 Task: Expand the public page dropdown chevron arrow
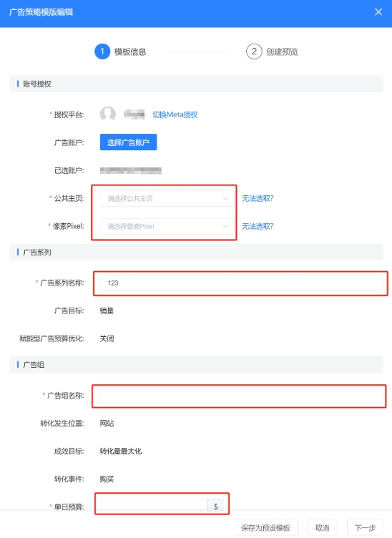pyautogui.click(x=225, y=198)
